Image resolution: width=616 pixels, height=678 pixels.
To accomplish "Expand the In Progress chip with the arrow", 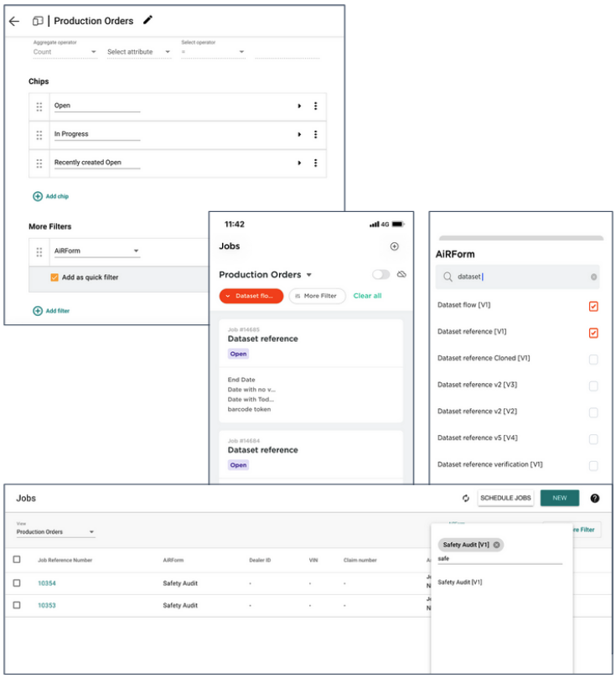I will pyautogui.click(x=299, y=134).
